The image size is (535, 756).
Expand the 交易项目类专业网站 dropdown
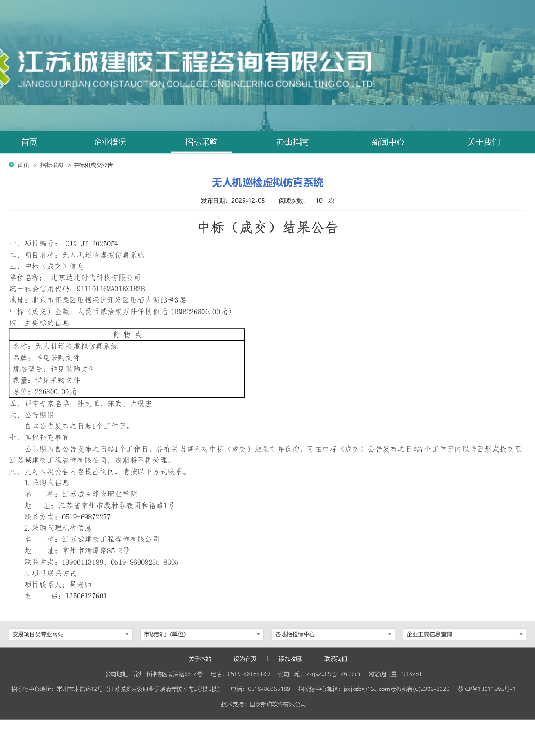(71, 634)
